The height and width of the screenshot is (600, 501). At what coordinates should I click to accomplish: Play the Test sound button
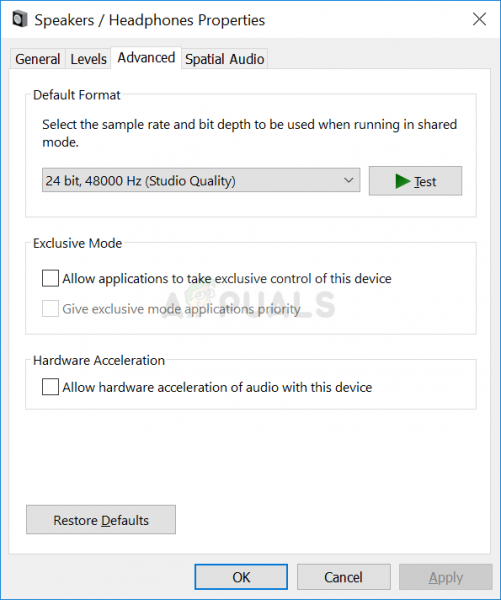coord(415,181)
